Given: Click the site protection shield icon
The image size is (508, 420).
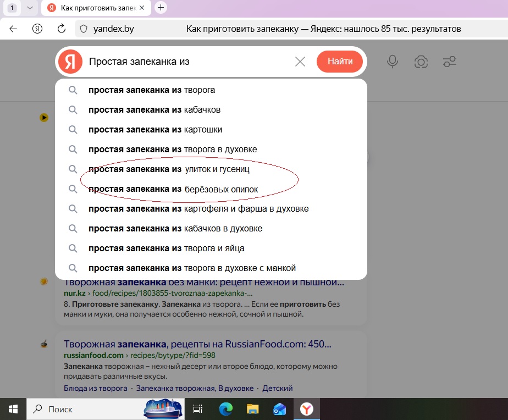Looking at the screenshot, I should click(x=84, y=29).
